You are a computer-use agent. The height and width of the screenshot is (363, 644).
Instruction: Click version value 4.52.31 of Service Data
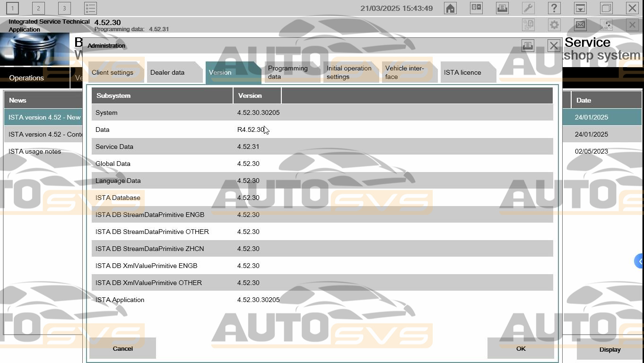248,147
